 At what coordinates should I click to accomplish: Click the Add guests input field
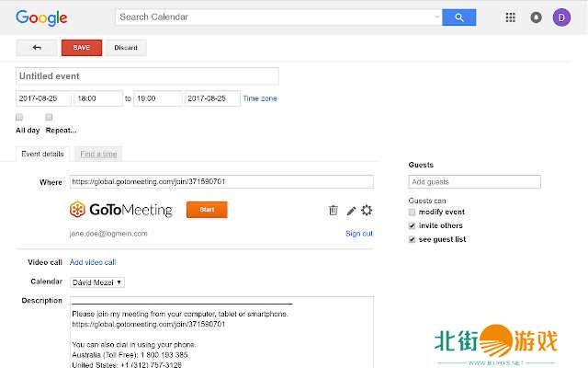tap(474, 182)
